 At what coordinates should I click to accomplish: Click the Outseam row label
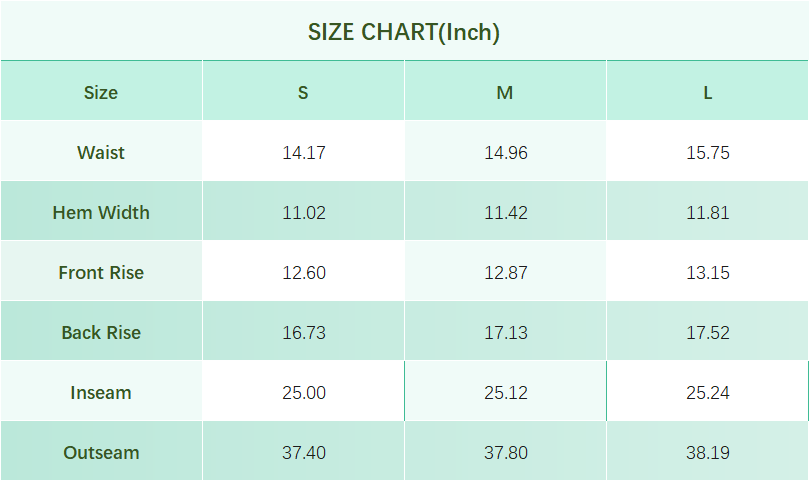[x=101, y=453]
